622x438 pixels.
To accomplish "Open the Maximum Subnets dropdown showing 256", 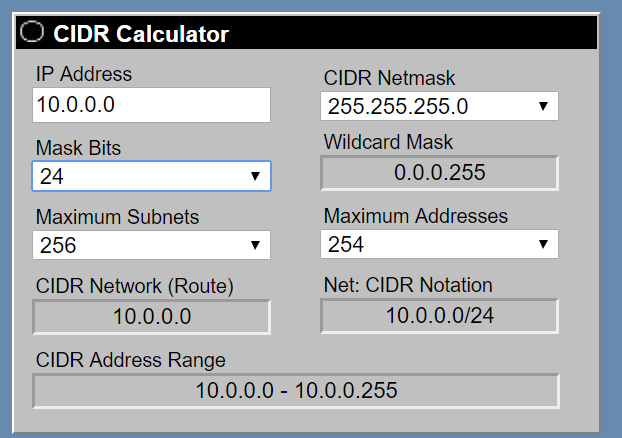I will tap(151, 245).
